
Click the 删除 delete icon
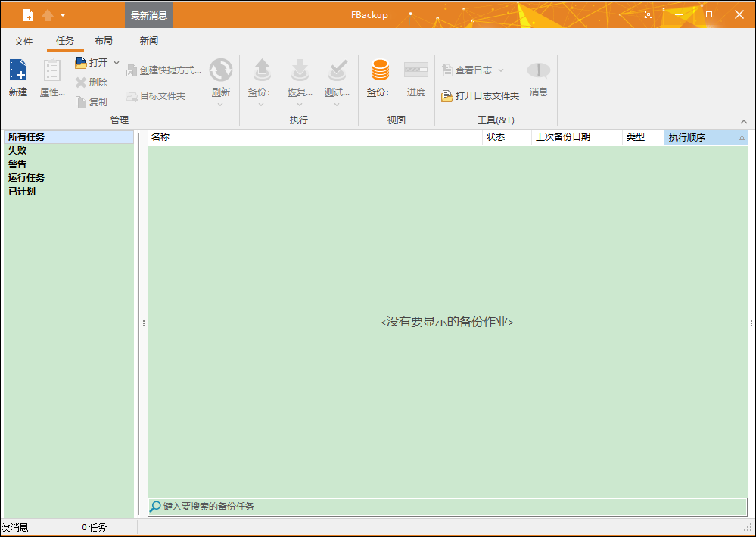[x=81, y=83]
